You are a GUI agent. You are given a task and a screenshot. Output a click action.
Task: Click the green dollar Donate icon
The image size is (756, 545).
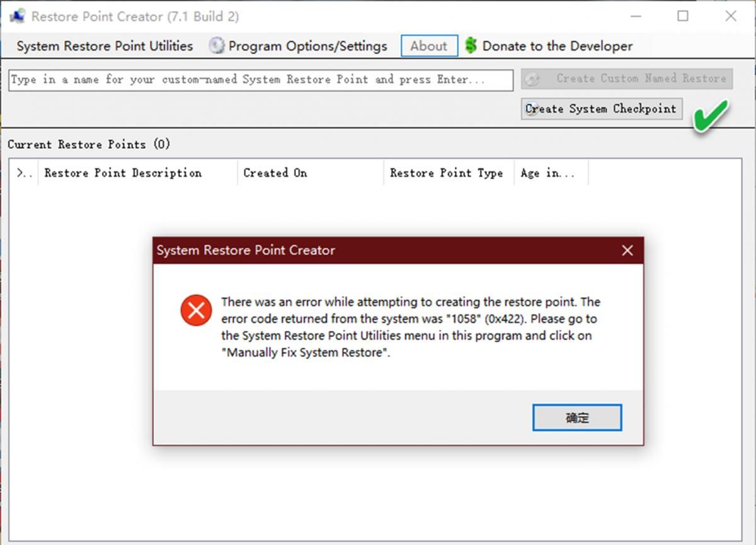471,46
